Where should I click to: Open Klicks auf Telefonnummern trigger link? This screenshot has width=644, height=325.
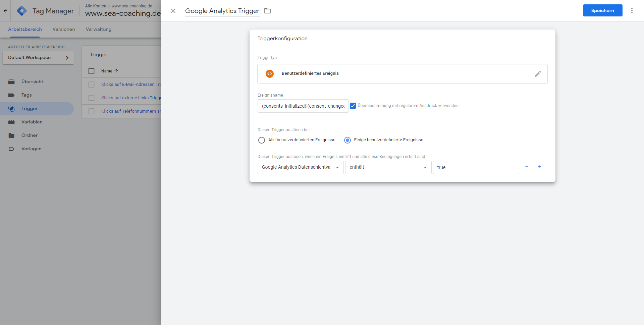[x=131, y=111]
